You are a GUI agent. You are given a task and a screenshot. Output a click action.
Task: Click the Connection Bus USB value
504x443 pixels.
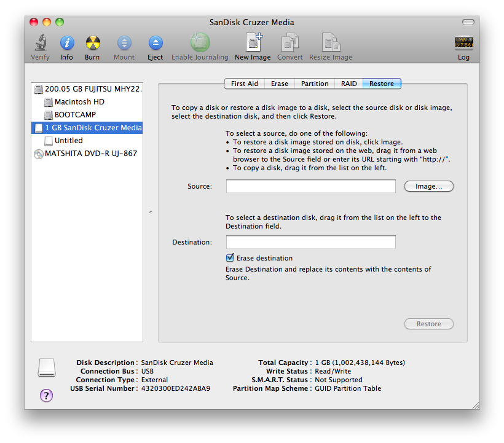click(x=148, y=371)
